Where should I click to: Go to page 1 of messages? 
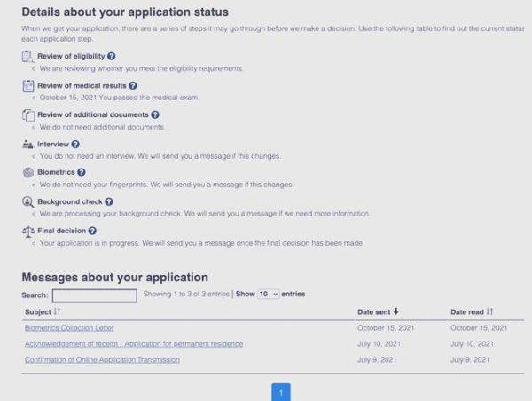[x=280, y=392]
